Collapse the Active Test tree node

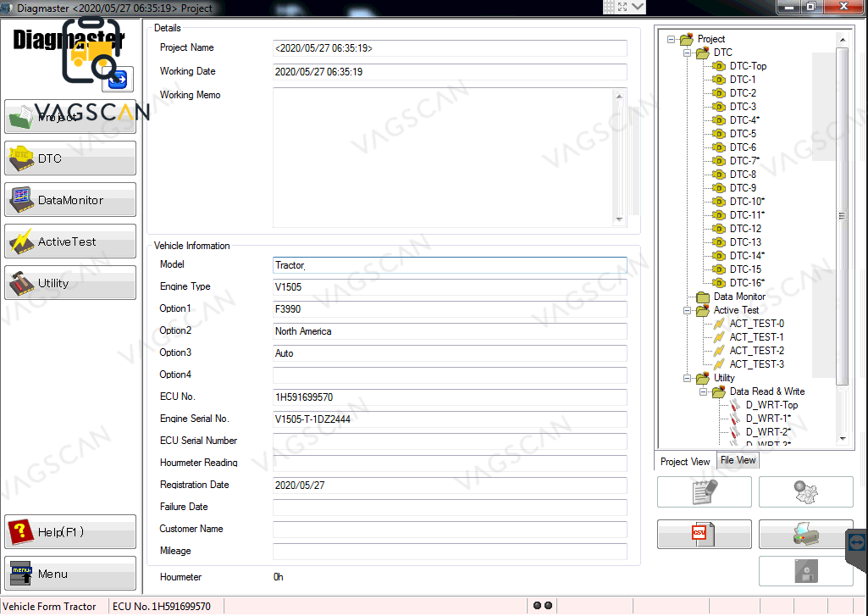[x=686, y=309]
